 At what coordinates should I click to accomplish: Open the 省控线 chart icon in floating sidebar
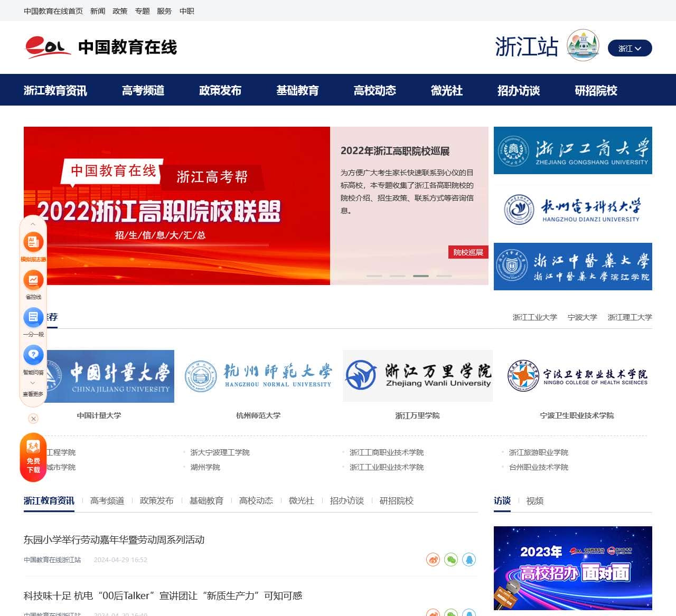[33, 280]
